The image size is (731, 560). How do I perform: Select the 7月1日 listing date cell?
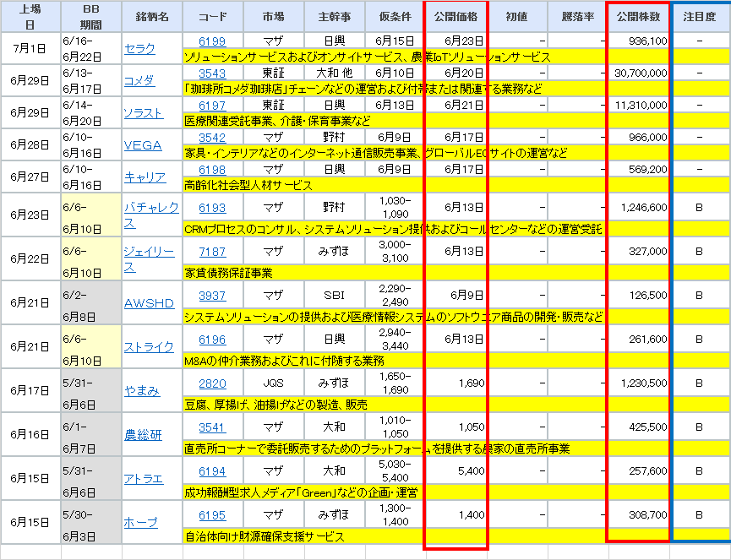(x=30, y=48)
